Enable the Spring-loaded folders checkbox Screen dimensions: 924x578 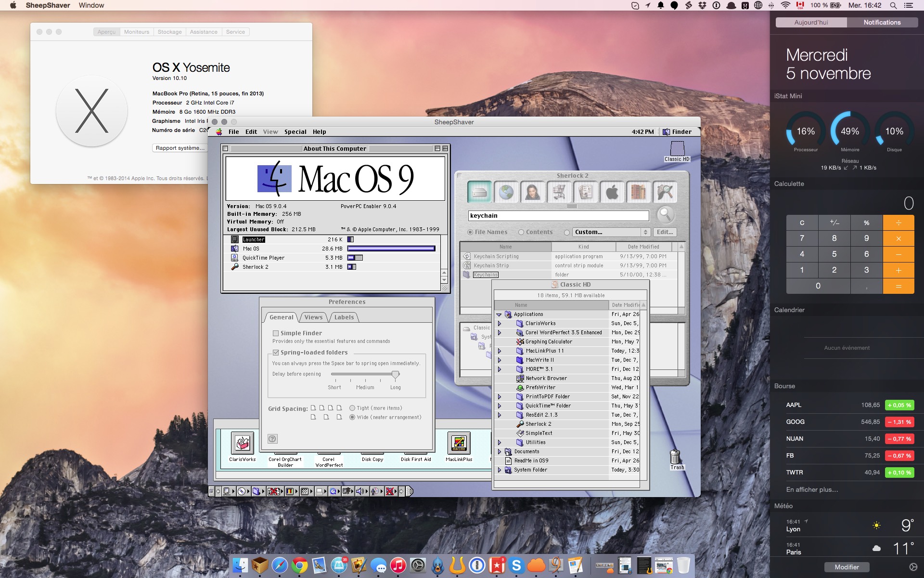coord(275,352)
